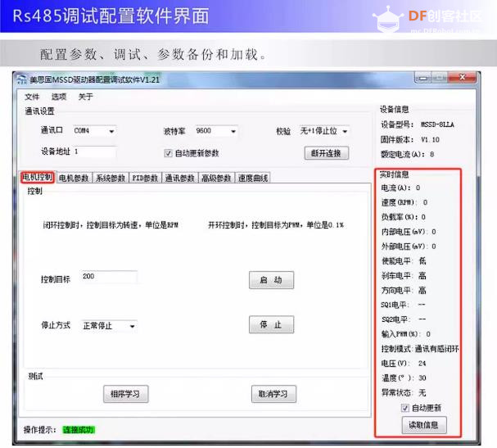Expand the 停止方式 正常停止 dropdown
Viewport: 497px width, 448px height.
pyautogui.click(x=133, y=326)
